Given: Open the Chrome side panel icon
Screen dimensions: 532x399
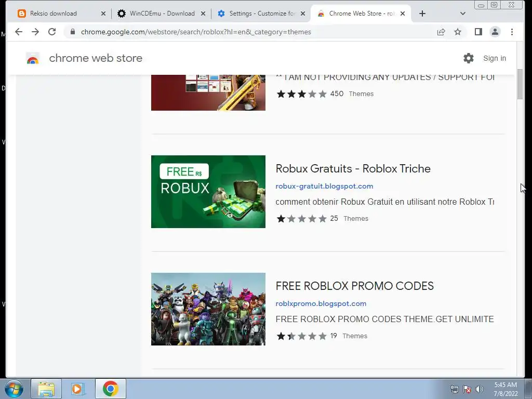Looking at the screenshot, I should coord(478,32).
